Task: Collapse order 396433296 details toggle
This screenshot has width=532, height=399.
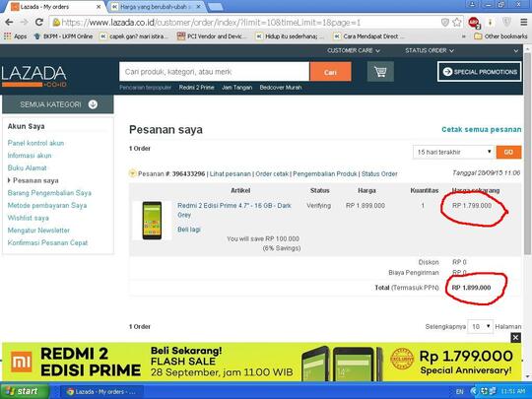Action: pos(132,173)
